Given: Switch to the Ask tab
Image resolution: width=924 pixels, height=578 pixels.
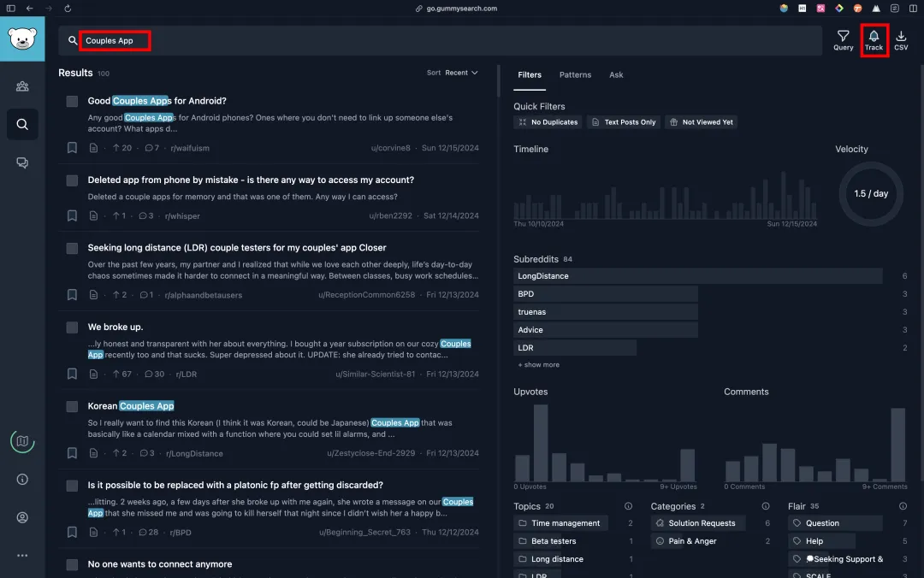Looking at the screenshot, I should point(616,75).
